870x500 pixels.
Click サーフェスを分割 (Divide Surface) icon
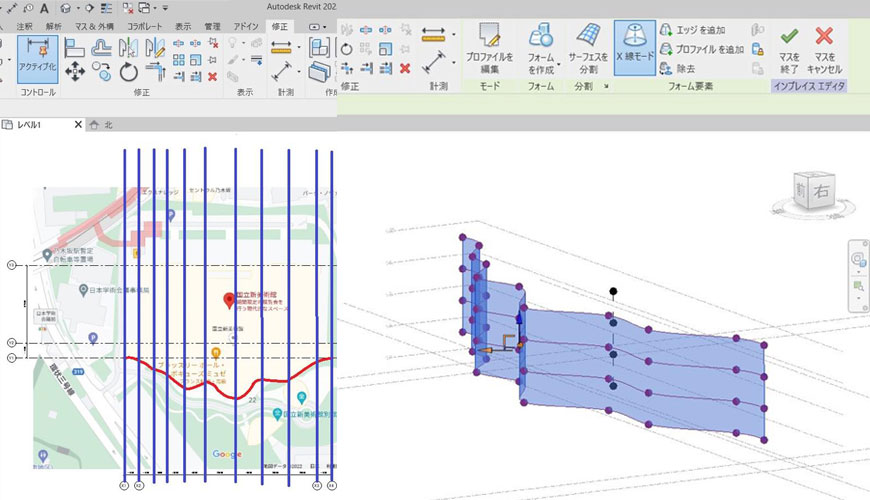[589, 49]
